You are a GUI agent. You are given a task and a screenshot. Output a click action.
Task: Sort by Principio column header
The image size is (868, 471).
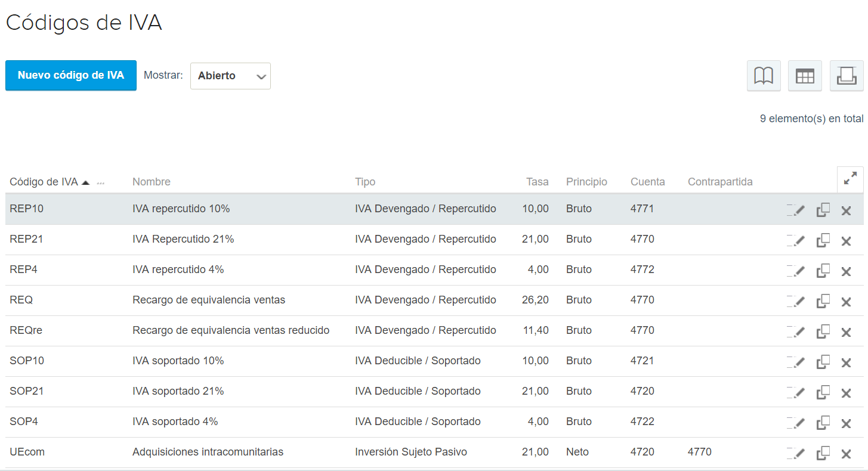tap(586, 182)
